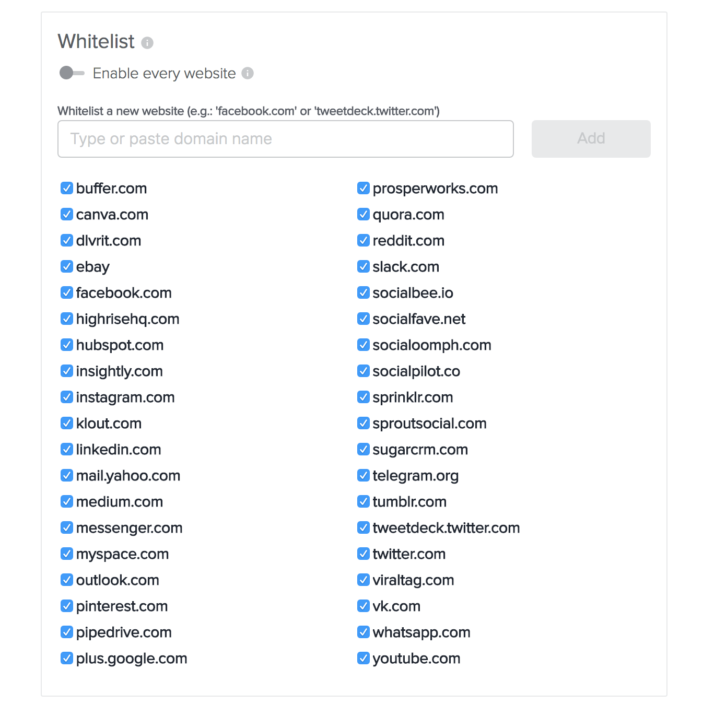Disable outlook.com in the whitelist
Screen dimensions: 703x728
67,580
